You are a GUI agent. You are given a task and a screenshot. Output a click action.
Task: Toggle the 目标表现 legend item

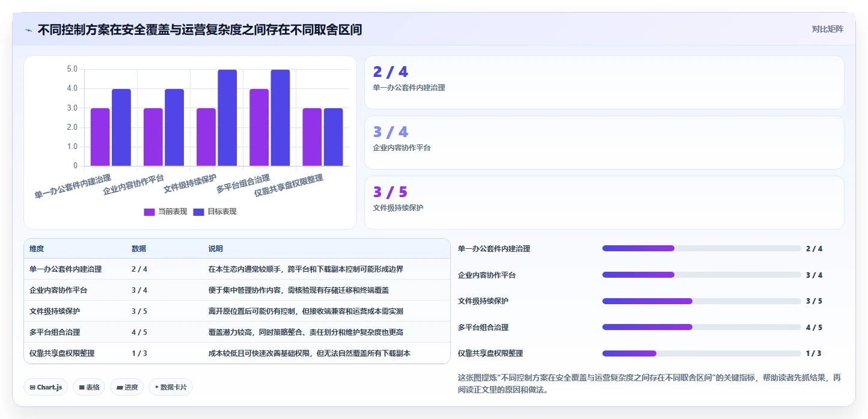click(215, 212)
